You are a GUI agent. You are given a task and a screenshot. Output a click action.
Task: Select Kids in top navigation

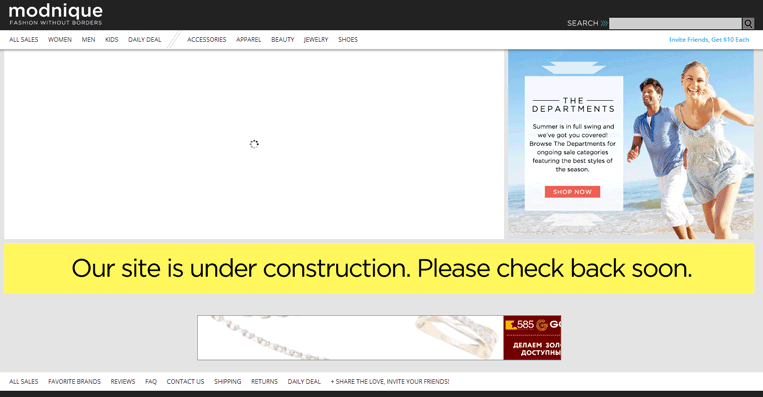tap(111, 40)
